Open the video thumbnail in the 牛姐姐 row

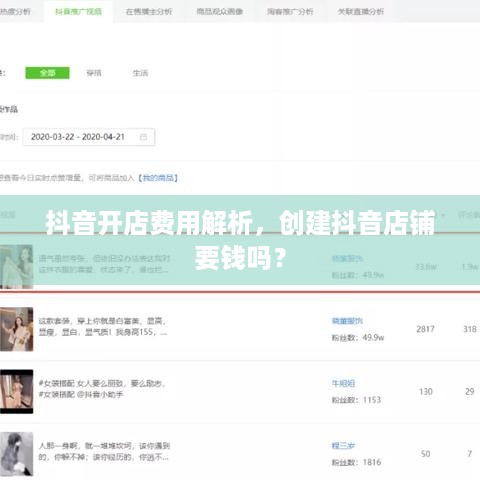click(x=16, y=391)
